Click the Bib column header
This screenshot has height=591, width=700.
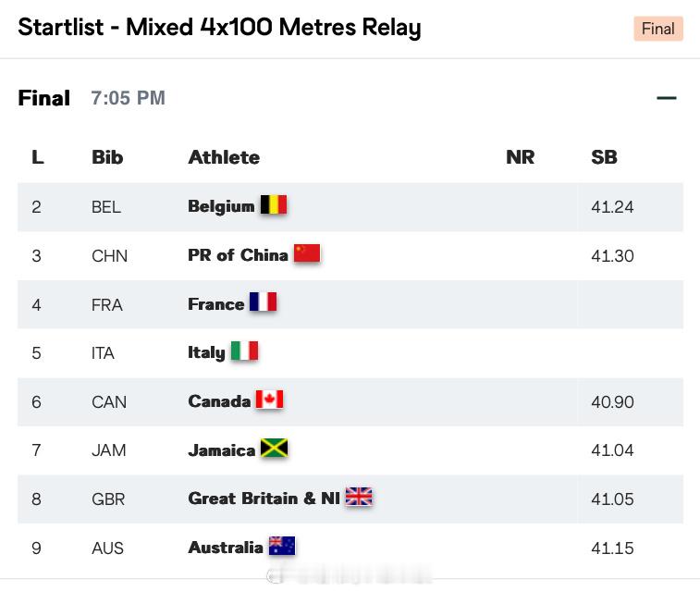[x=107, y=157]
